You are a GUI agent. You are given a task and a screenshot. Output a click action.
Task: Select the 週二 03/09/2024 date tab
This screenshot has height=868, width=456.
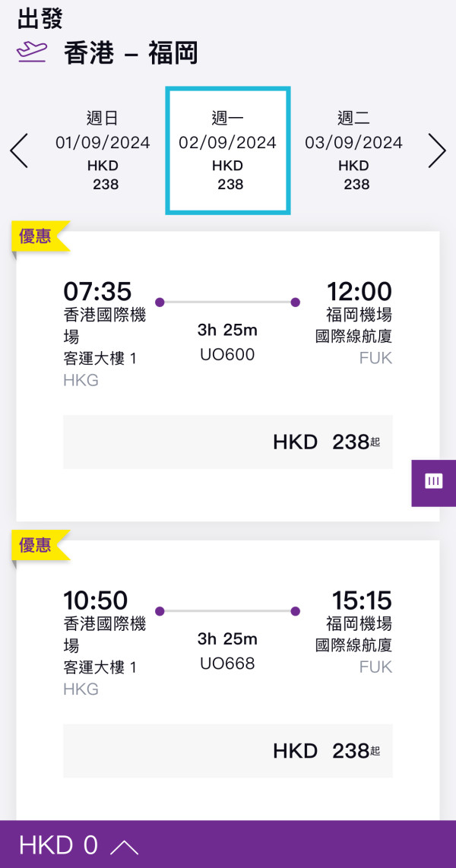[354, 150]
